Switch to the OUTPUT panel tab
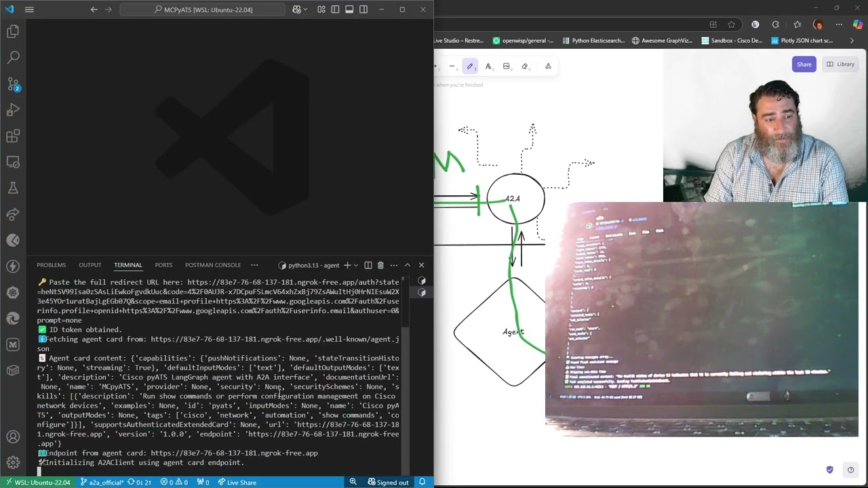The image size is (868, 488). [90, 265]
